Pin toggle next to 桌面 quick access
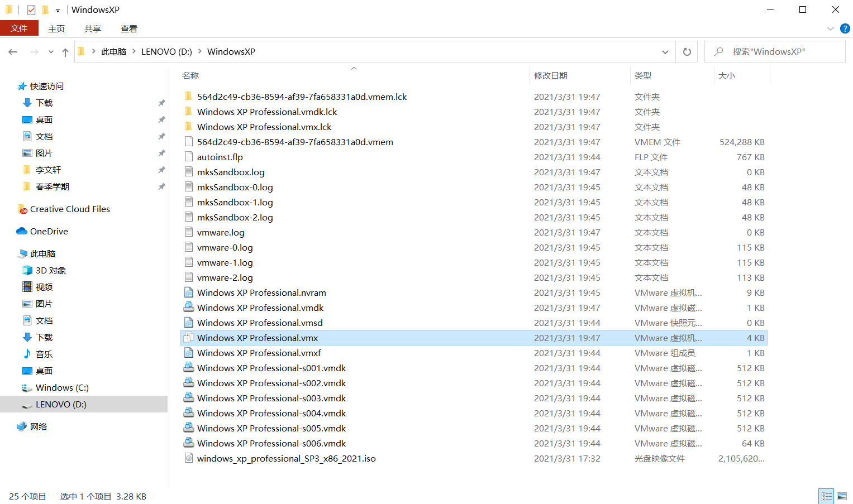Screen dimensions: 853x504 (x=161, y=120)
